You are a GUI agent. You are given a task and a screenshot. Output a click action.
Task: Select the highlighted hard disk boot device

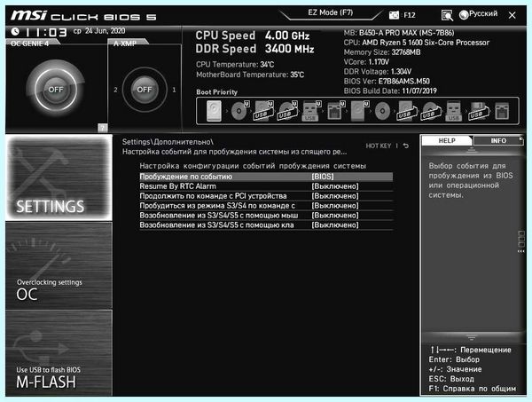(x=214, y=111)
